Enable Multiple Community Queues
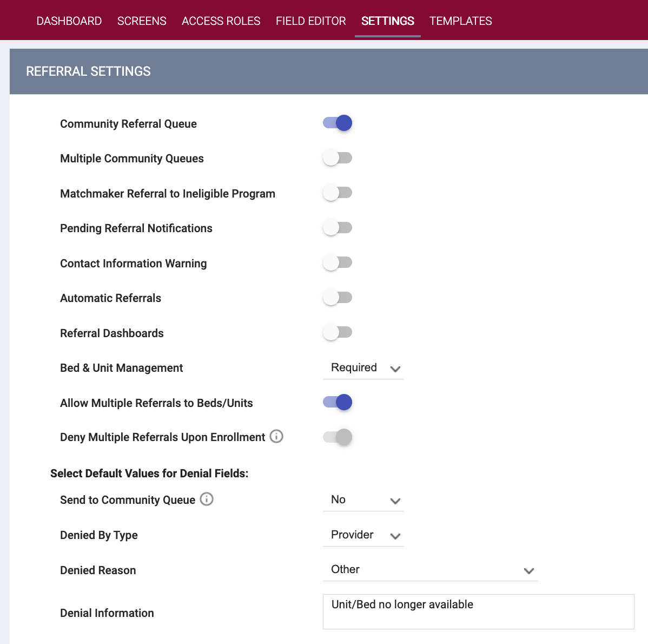648x644 pixels. pyautogui.click(x=337, y=157)
